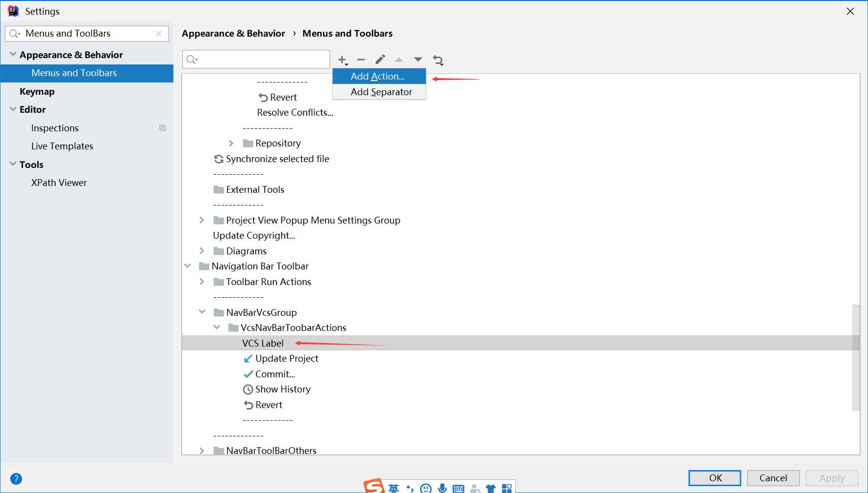868x493 pixels.
Task: Click the Synchronize selected file refresh icon
Action: click(219, 159)
